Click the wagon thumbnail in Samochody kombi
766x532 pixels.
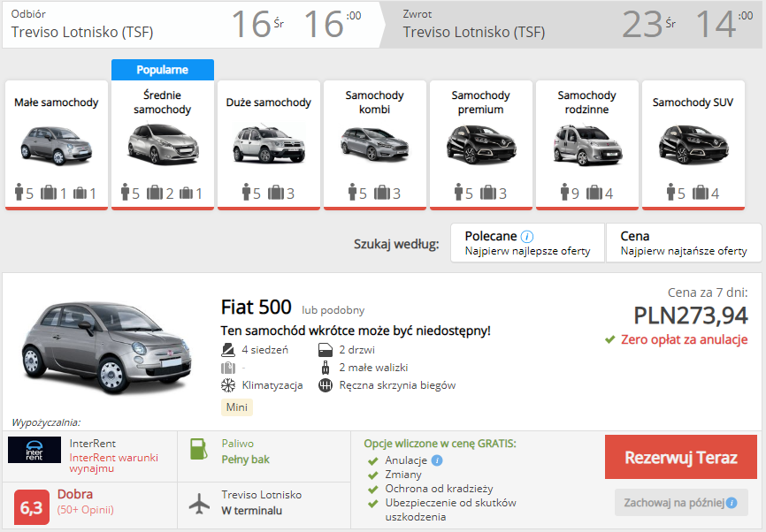(x=375, y=143)
